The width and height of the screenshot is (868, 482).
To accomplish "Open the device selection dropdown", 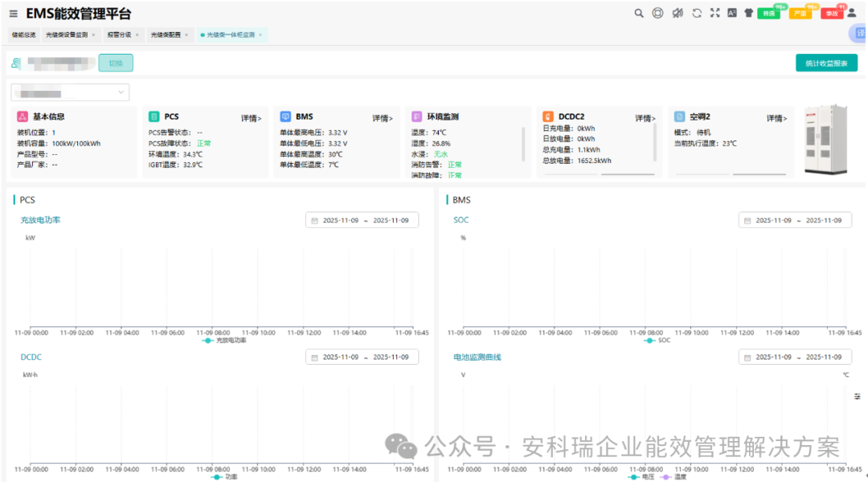I will 69,92.
